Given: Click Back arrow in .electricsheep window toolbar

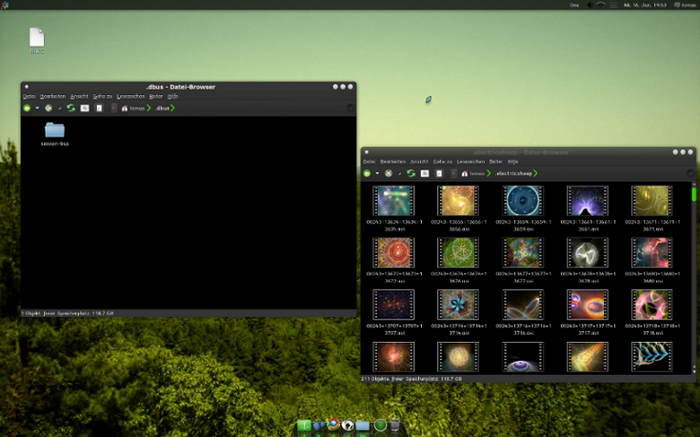Looking at the screenshot, I should pyautogui.click(x=367, y=173).
